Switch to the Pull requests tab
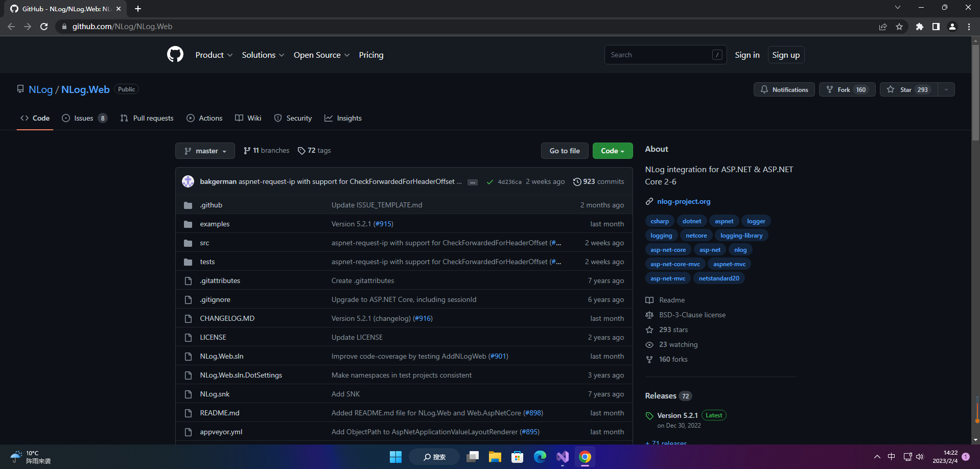 point(147,118)
